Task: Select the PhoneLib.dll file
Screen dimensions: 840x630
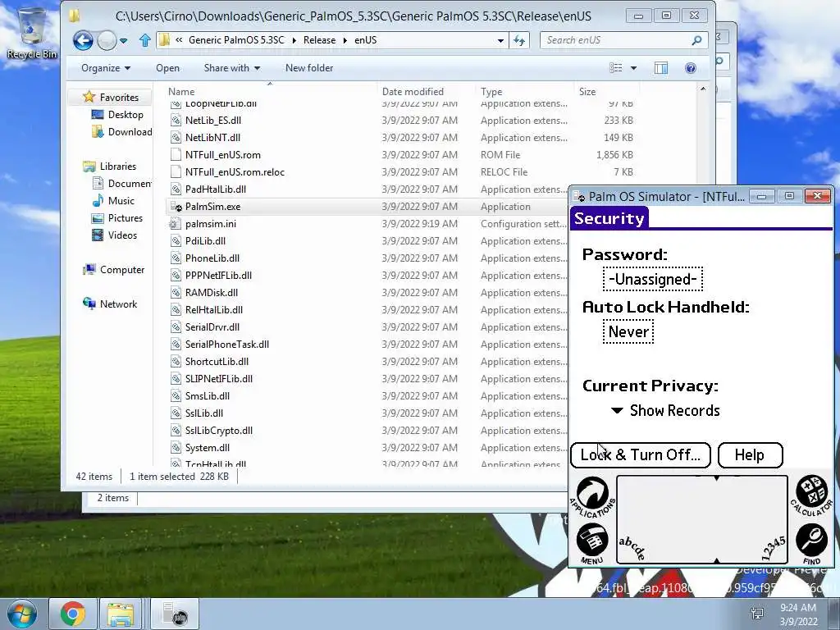Action: [212, 258]
